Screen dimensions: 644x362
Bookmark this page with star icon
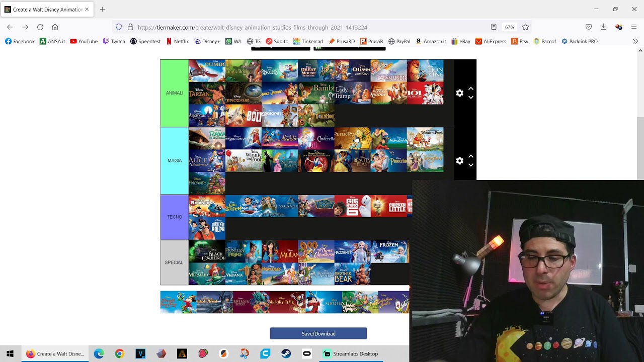(x=525, y=27)
